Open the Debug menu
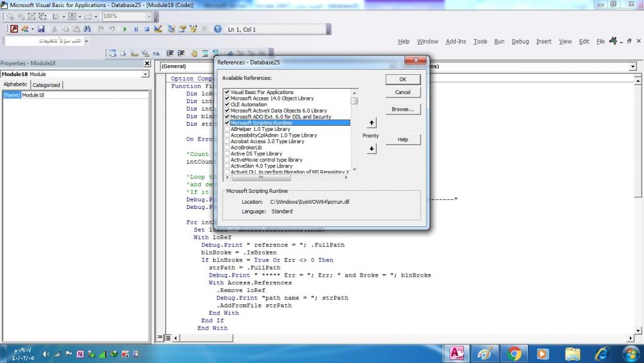Image resolution: width=644 pixels, height=363 pixels. pos(520,41)
